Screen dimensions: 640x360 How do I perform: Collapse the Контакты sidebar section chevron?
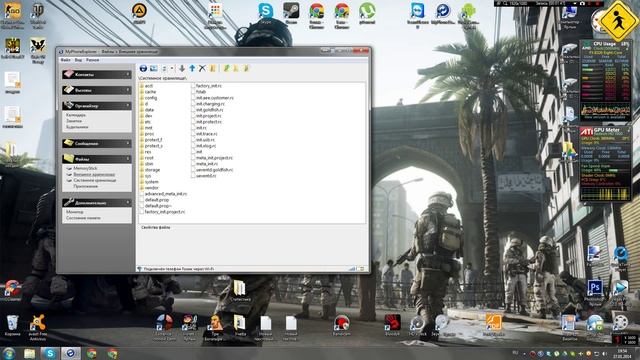(128, 75)
